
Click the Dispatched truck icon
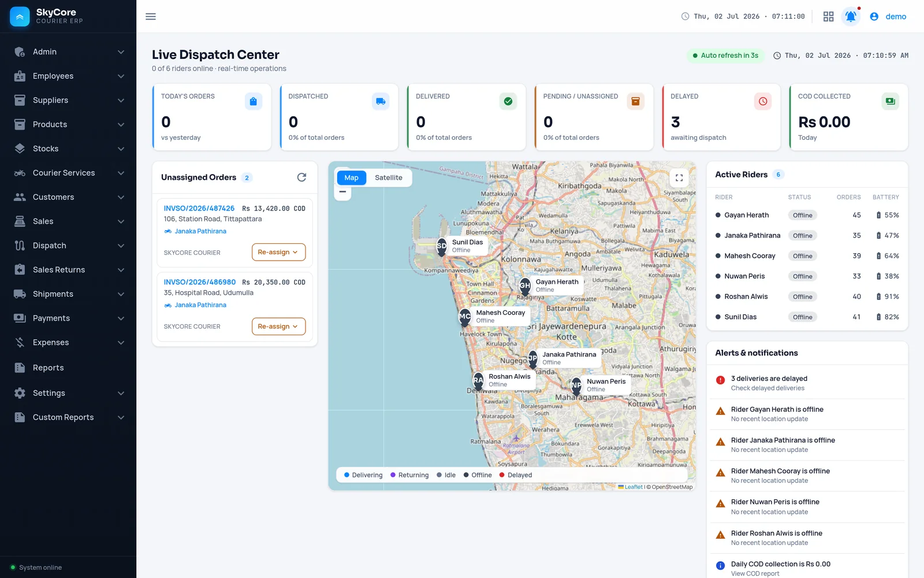(381, 101)
